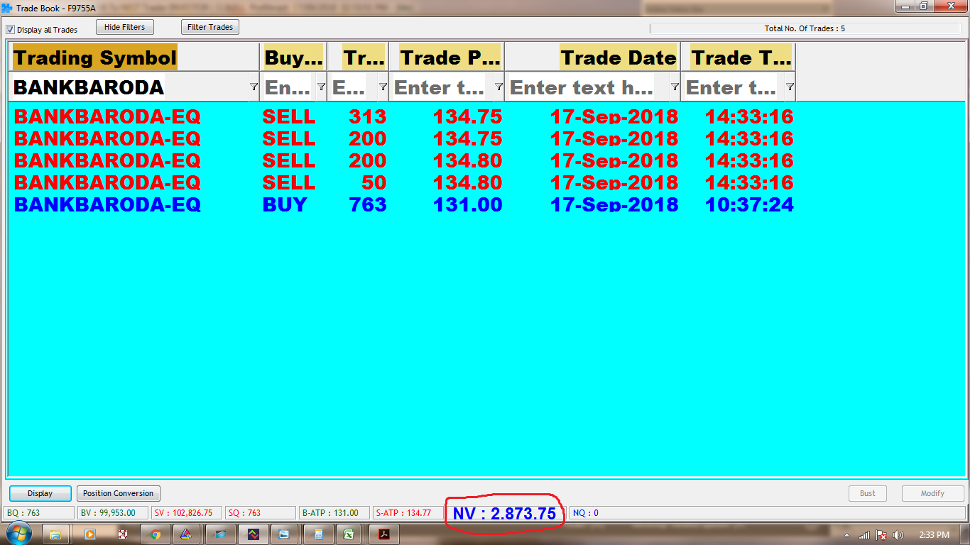
Task: Select the quantity 200 cell priced 134.75
Action: (x=368, y=138)
